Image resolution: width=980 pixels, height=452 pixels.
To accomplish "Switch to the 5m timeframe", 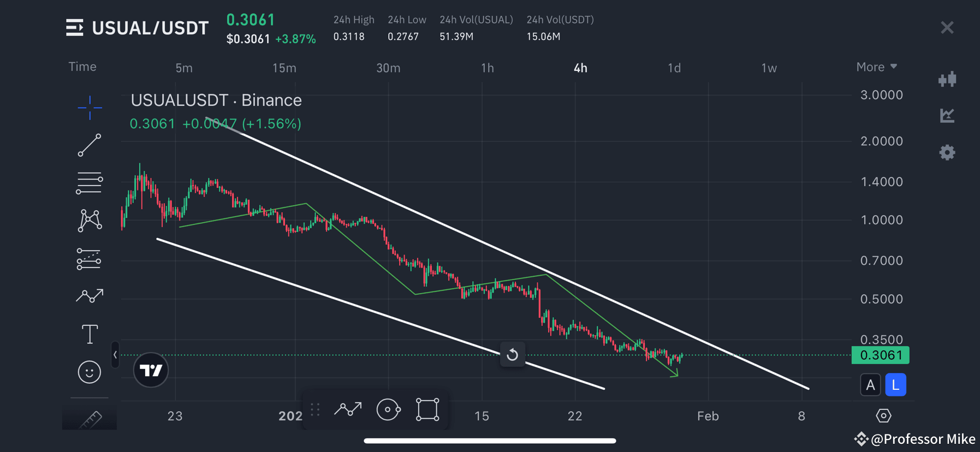I will point(184,68).
